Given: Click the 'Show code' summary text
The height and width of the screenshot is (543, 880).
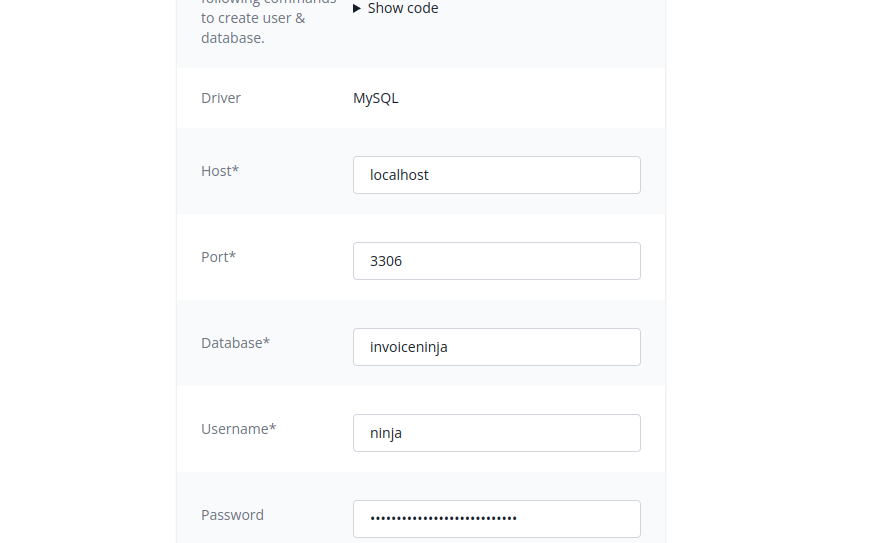Looking at the screenshot, I should click(x=403, y=9).
